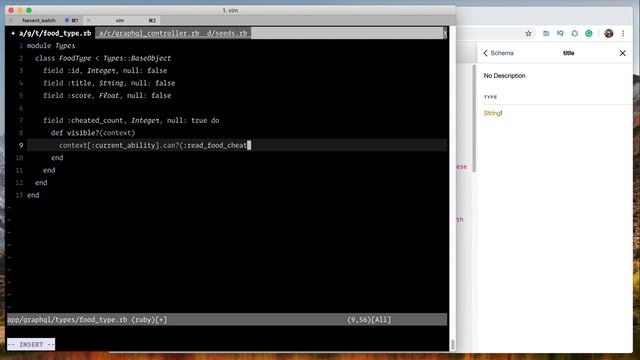Click the status bar path app/graphql/types/food_type.rb

click(x=67, y=320)
